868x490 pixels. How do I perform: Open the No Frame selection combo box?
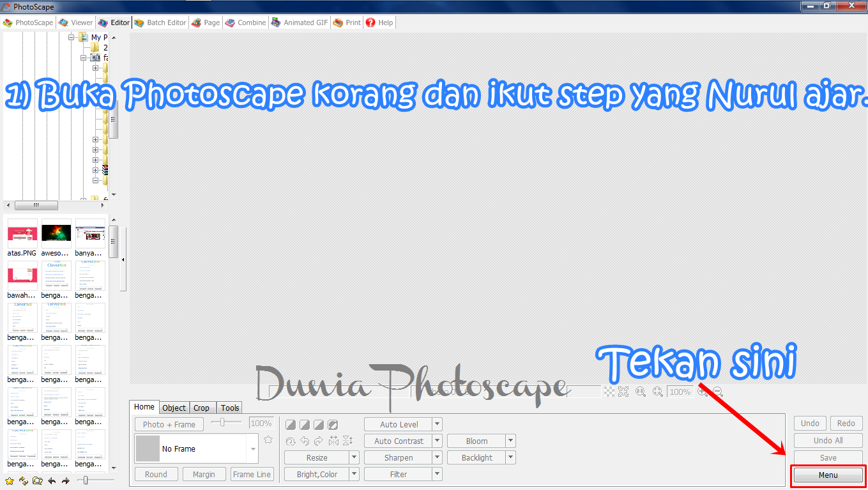coord(197,448)
